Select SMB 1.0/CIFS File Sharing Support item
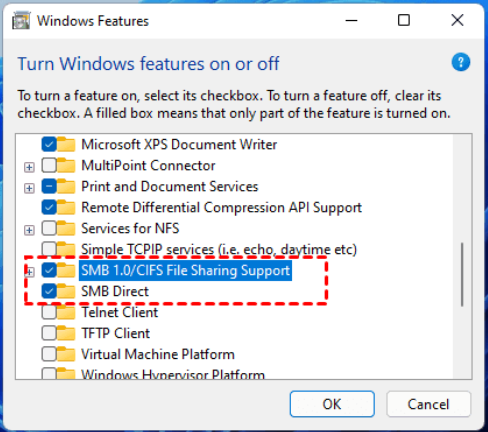 (x=185, y=270)
